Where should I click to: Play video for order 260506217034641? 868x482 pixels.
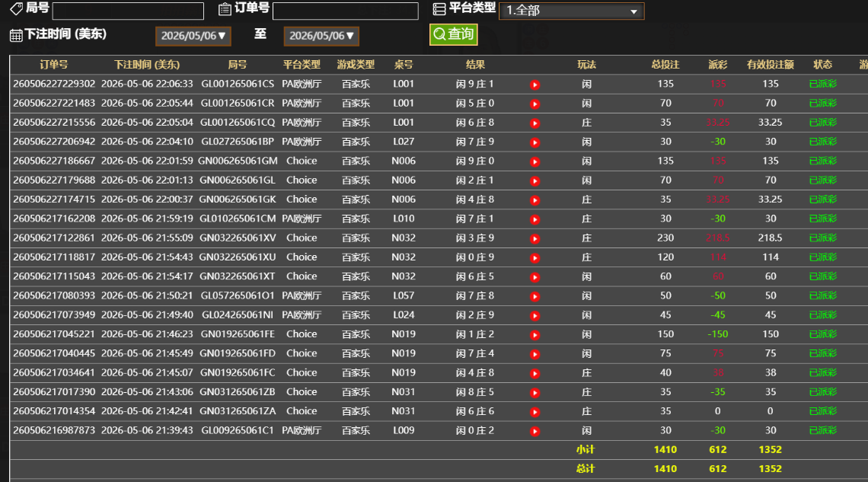click(535, 374)
